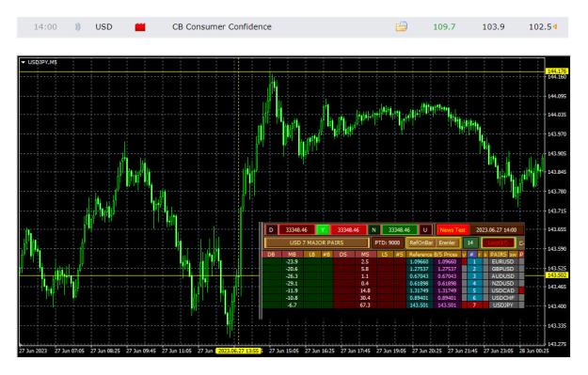This screenshot has height=375, width=588.
Task: Click the PAIRS column header
Action: coord(499,255)
